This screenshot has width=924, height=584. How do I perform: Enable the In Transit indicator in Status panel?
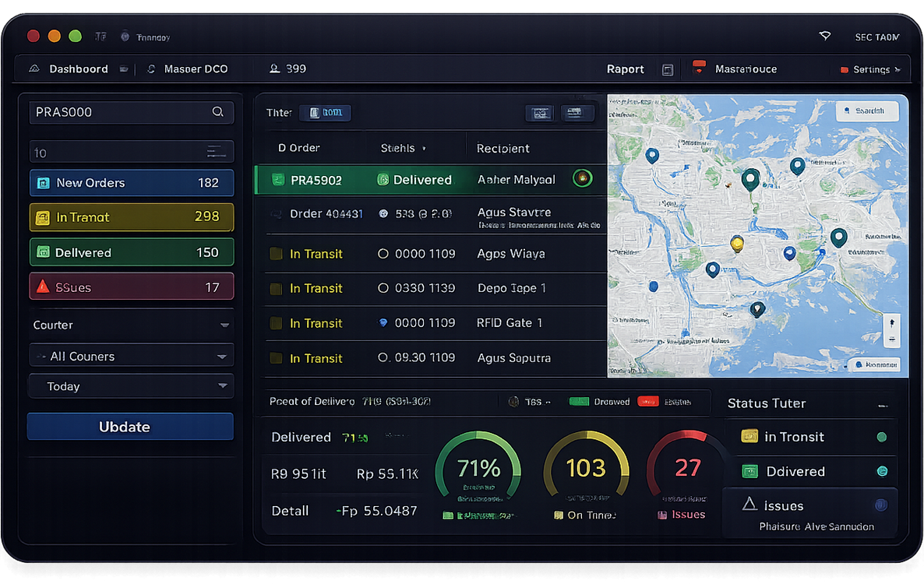pyautogui.click(x=881, y=437)
